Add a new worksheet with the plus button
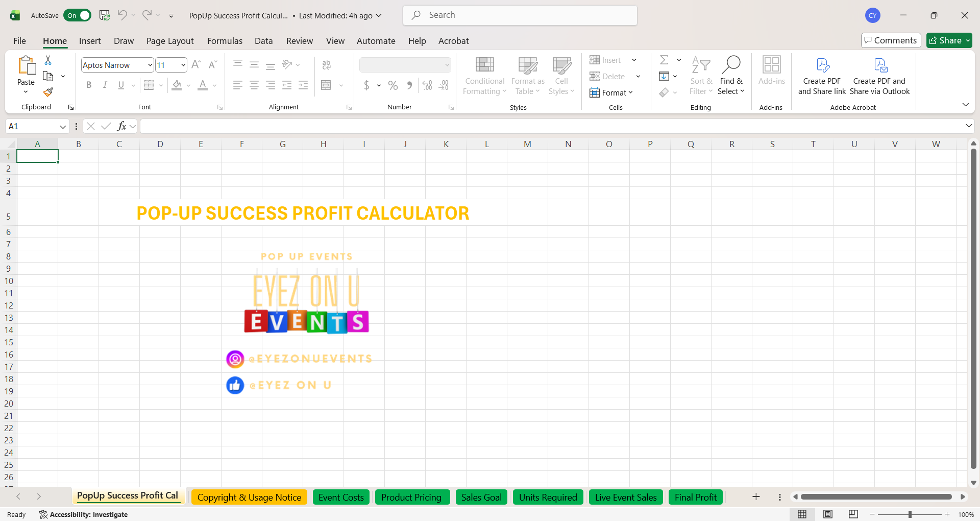This screenshot has width=980, height=521. pyautogui.click(x=756, y=496)
